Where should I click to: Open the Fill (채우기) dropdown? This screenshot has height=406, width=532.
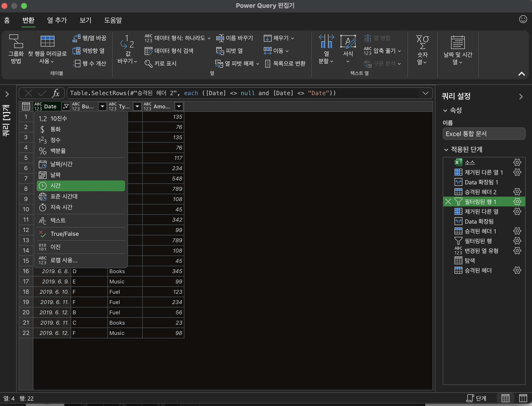(279, 38)
